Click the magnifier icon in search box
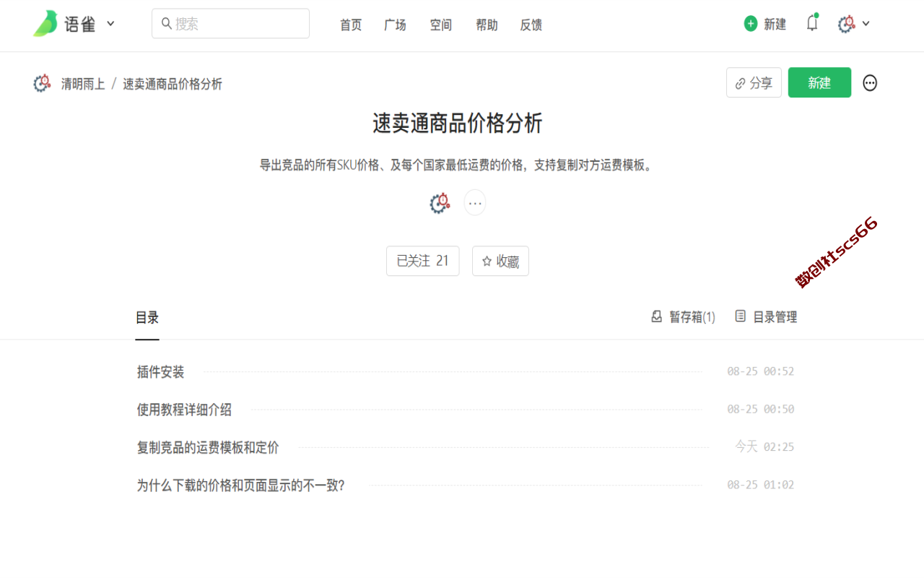The height and width of the screenshot is (578, 924). [167, 24]
